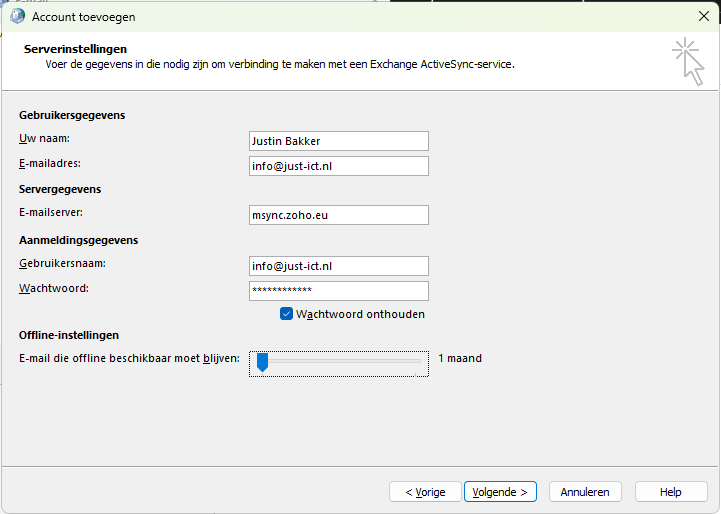
Task: Close the Account toevoegen dialog
Action: 703,16
